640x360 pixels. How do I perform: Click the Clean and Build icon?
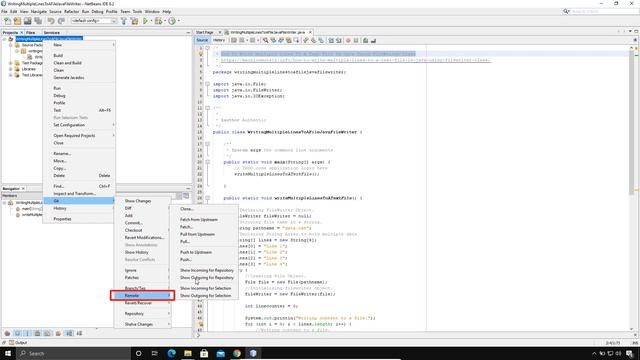134,21
